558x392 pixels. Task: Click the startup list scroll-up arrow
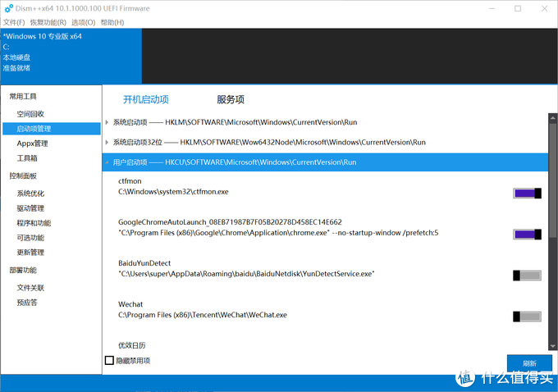[552, 118]
